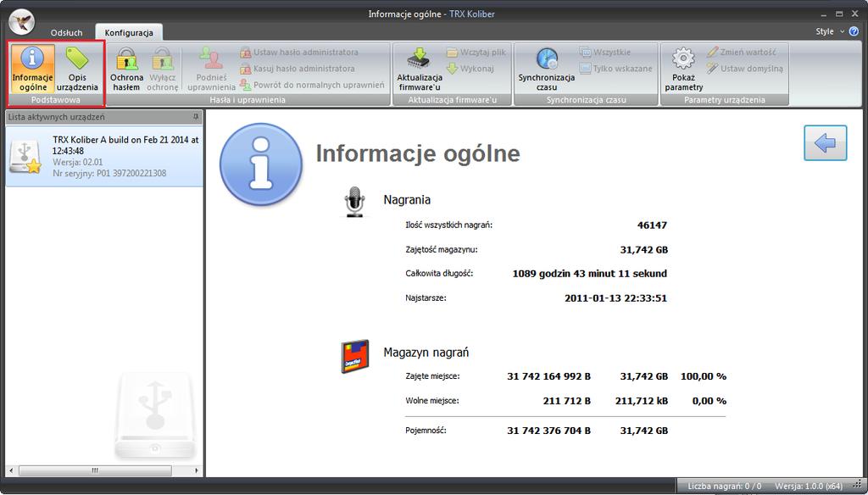Click the recordings count value 46147
The height and width of the screenshot is (495, 868).
click(652, 225)
